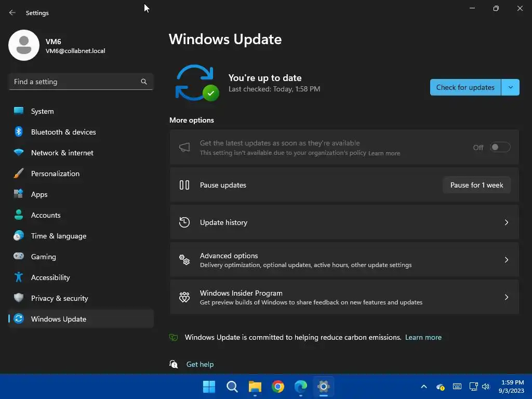
Task: Open System settings category
Action: tap(81, 111)
